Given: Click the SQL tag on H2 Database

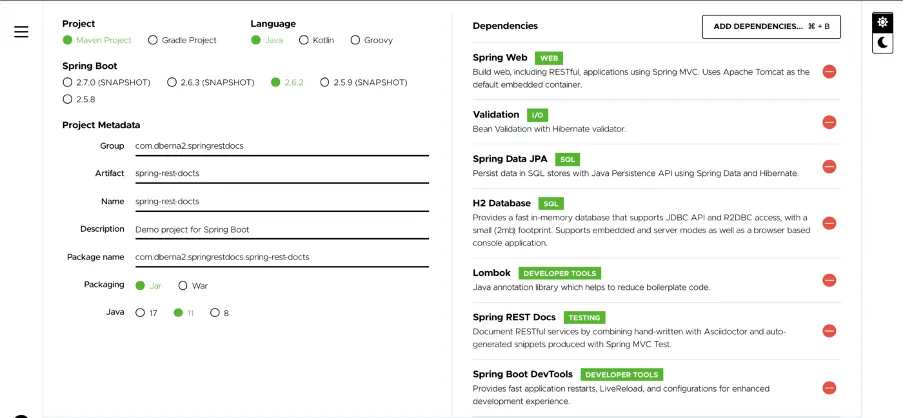Looking at the screenshot, I should [551, 204].
